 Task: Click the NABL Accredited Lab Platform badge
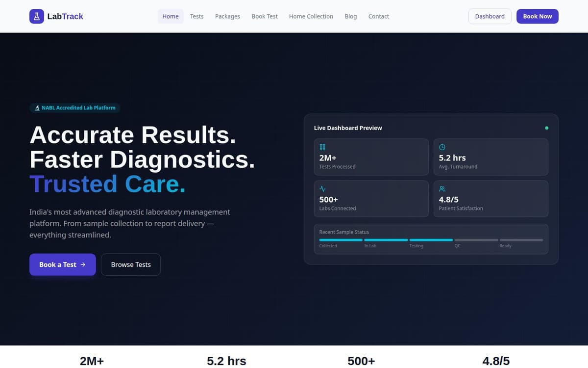74,108
